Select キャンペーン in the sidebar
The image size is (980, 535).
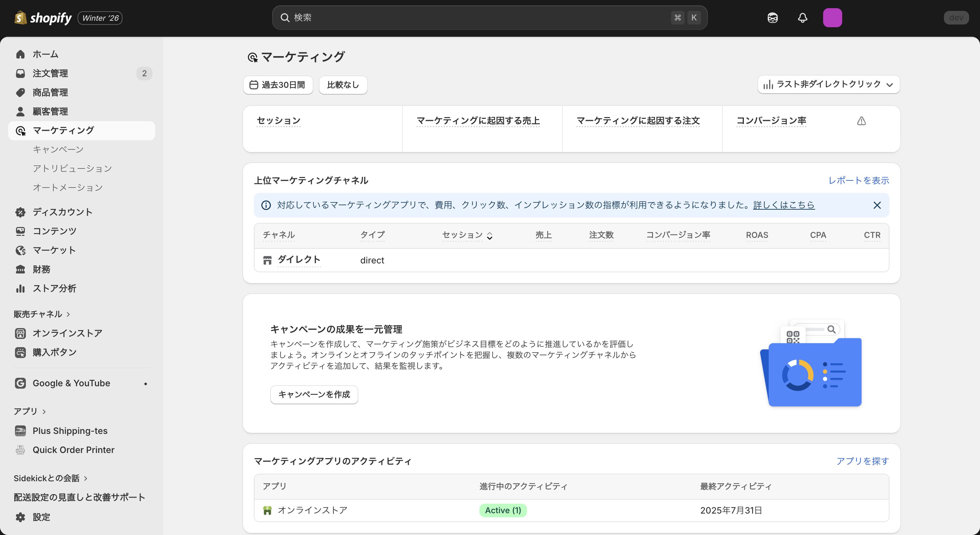tap(59, 149)
